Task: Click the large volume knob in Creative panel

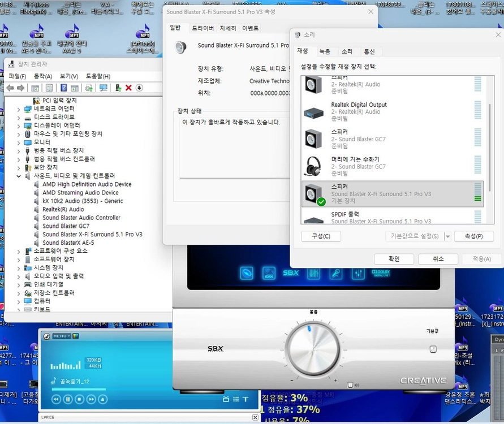Action: tap(313, 349)
